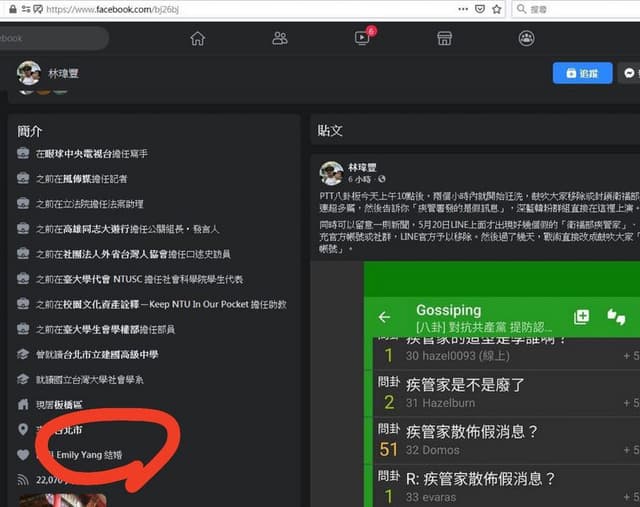
Task: Click the add-post icon in Gossiping header
Action: coord(581,317)
